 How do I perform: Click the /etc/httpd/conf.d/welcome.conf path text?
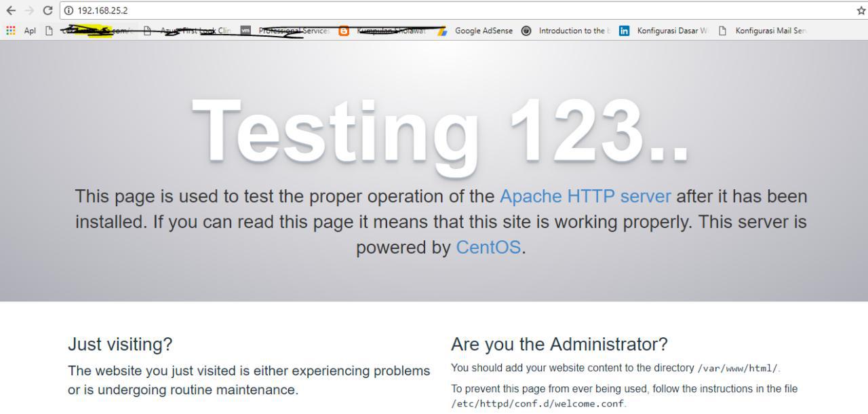(538, 404)
